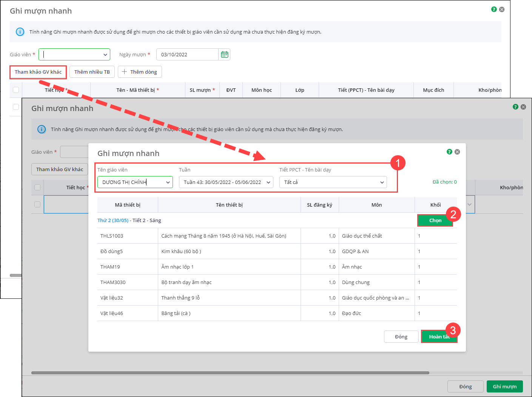Click the Đã chọn: 0 counter text

tap(445, 182)
